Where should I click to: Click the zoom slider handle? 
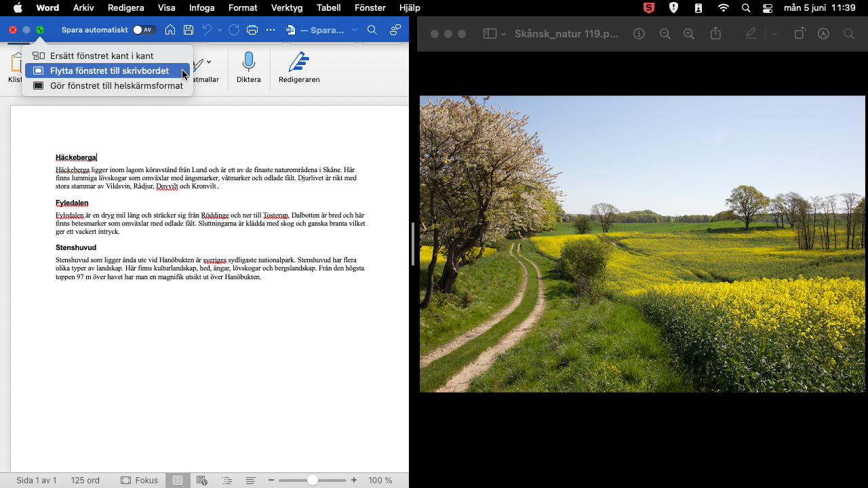(312, 480)
